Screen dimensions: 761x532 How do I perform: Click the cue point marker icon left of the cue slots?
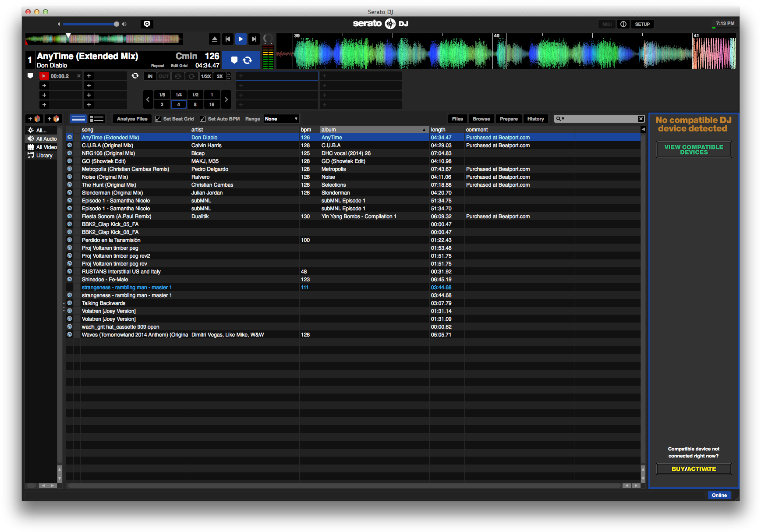coord(30,75)
